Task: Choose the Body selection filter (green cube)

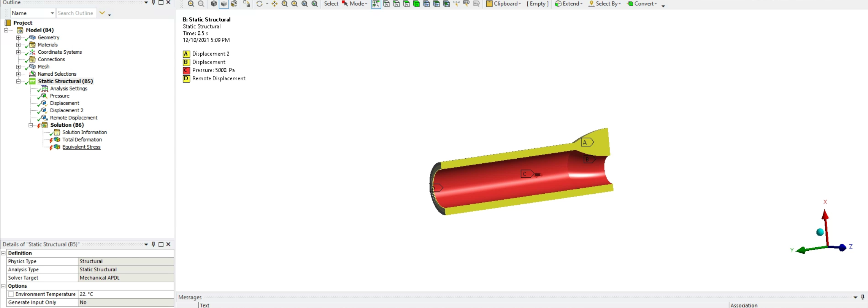Action: tap(416, 4)
